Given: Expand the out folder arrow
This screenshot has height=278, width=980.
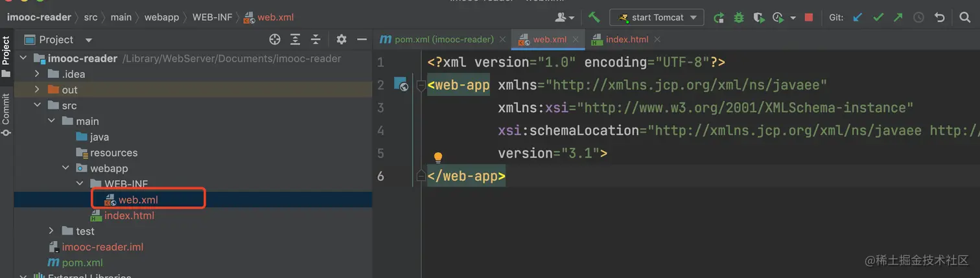Looking at the screenshot, I should coord(38,89).
